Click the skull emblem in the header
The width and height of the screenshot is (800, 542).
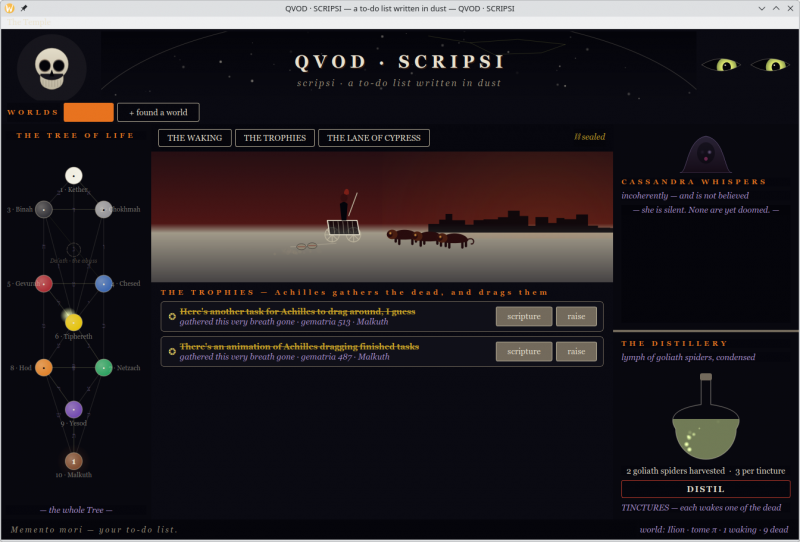click(52, 68)
